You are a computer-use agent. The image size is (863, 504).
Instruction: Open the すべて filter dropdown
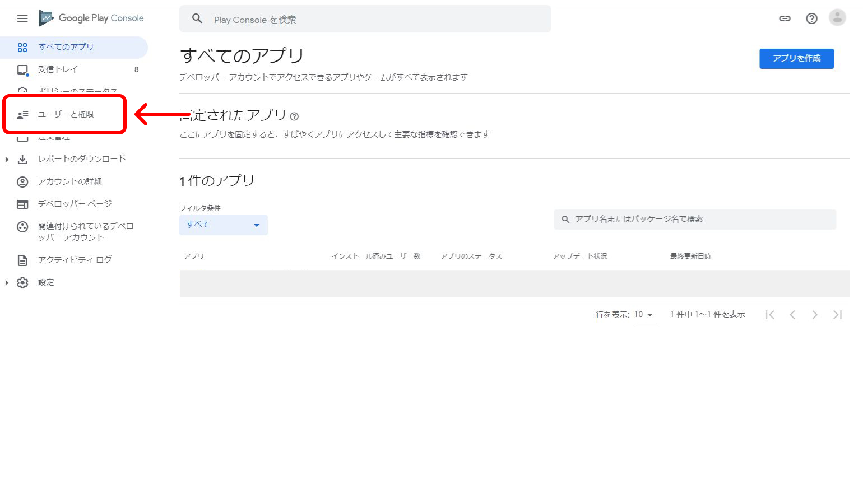[223, 225]
